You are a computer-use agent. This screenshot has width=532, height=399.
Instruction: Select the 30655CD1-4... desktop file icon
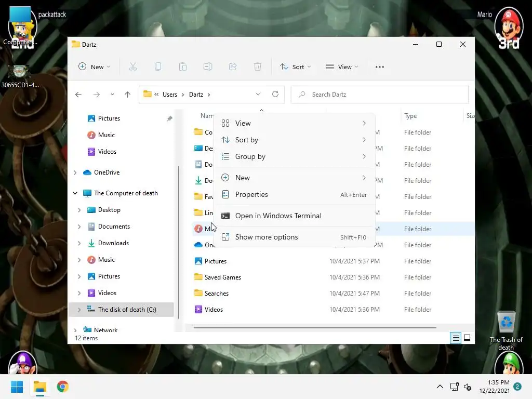[x=20, y=77]
